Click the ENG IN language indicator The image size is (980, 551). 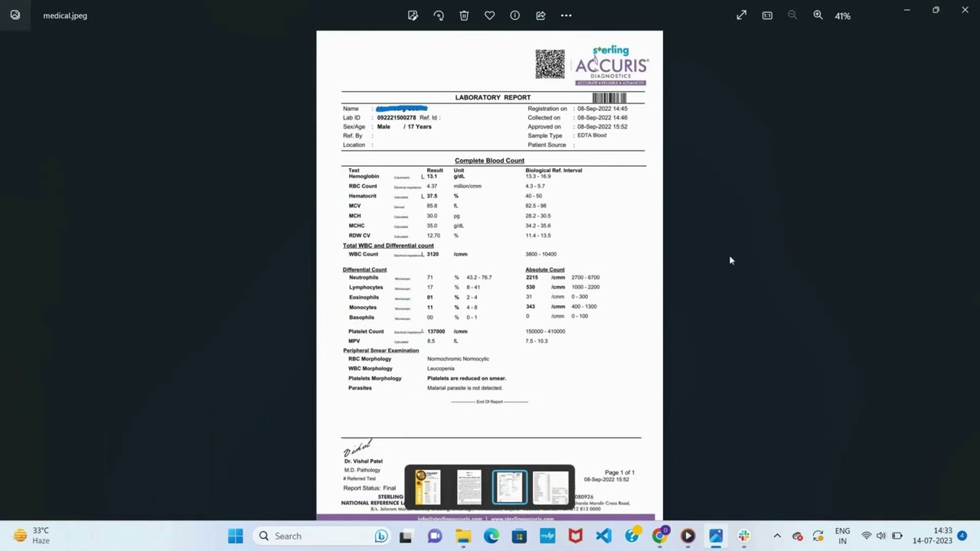tap(842, 536)
